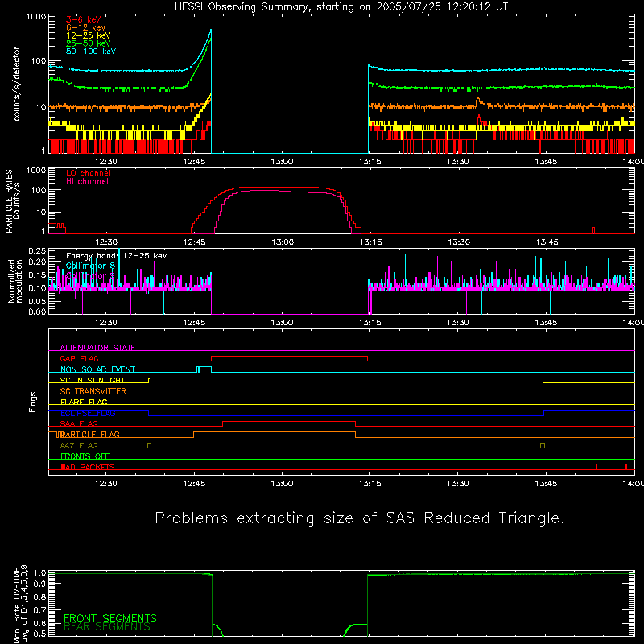Select the 25-50 keV legend label

88,43
